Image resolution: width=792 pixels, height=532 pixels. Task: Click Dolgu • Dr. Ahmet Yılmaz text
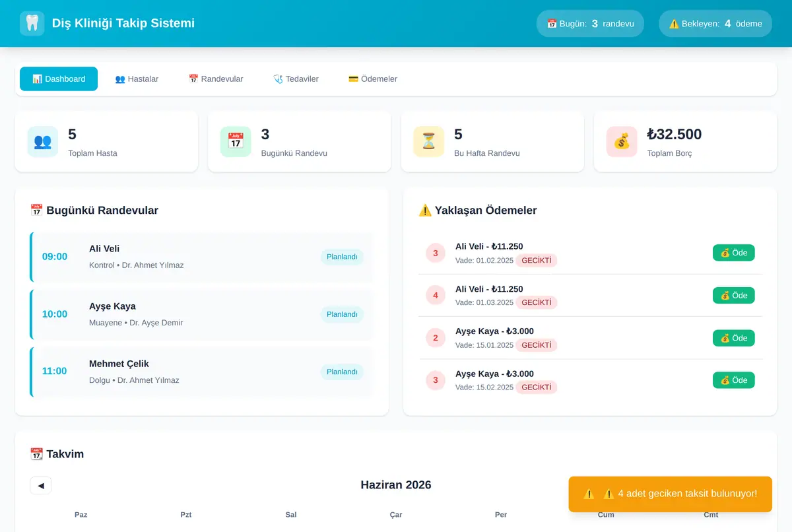[x=134, y=380]
